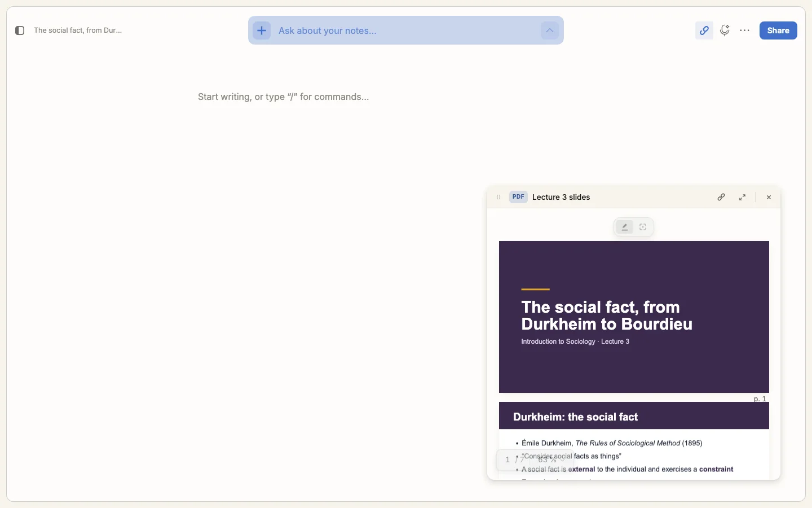Click the plus button in the ask bar
812x508 pixels.
262,30
